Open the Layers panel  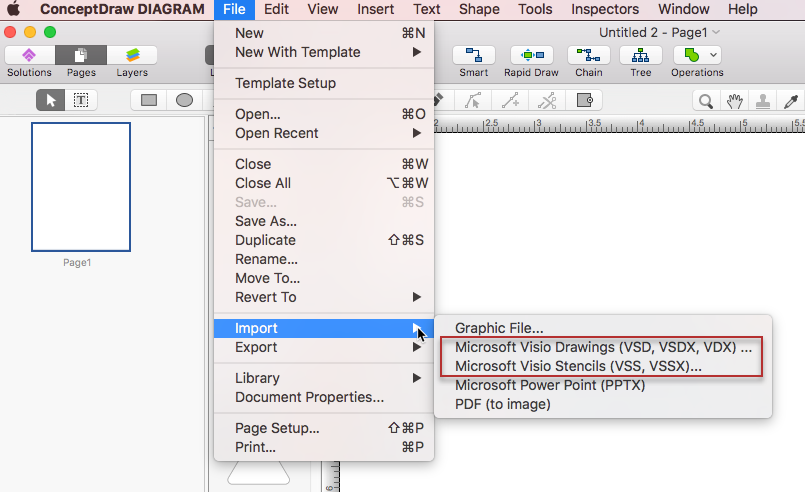coord(132,55)
